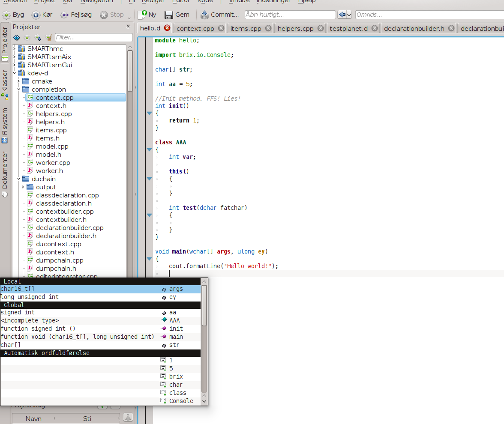The height and width of the screenshot is (424, 504).
Task: Click the back-arrow navigation dropdown button
Action: pyautogui.click(x=344, y=15)
